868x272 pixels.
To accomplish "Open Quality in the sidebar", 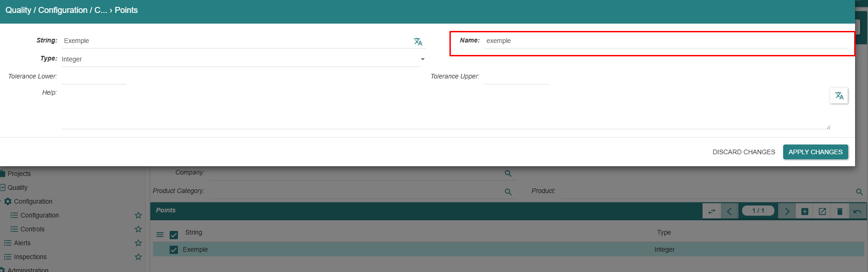I will click(x=18, y=187).
